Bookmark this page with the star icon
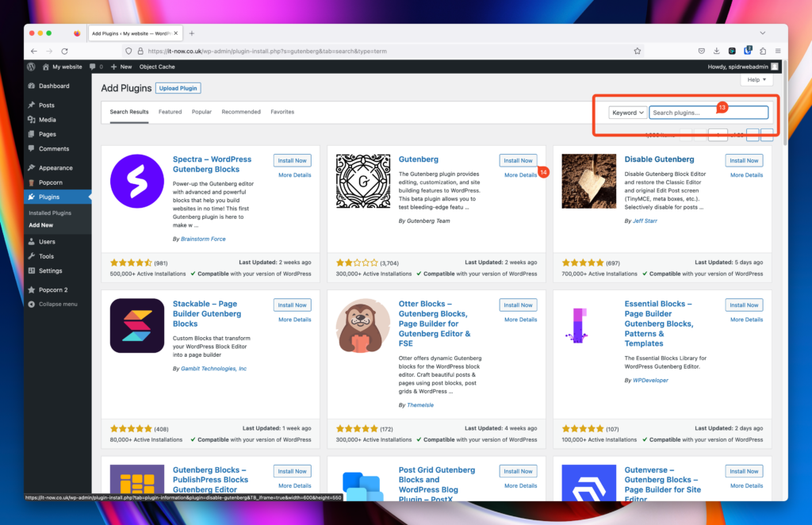Viewport: 812px width, 525px height. point(638,52)
